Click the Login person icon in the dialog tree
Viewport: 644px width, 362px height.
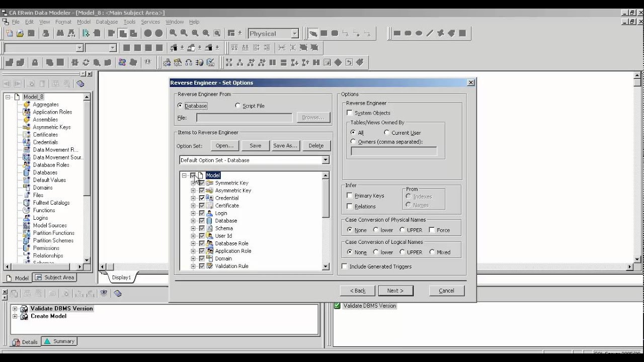(210, 213)
